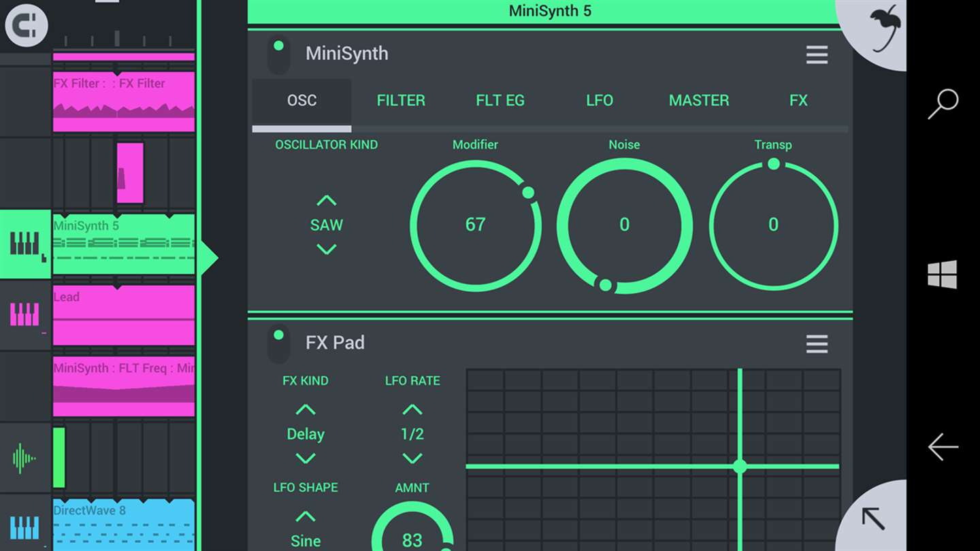This screenshot has height=551, width=980.
Task: Select the FX Filter automation clip
Action: coord(124,101)
